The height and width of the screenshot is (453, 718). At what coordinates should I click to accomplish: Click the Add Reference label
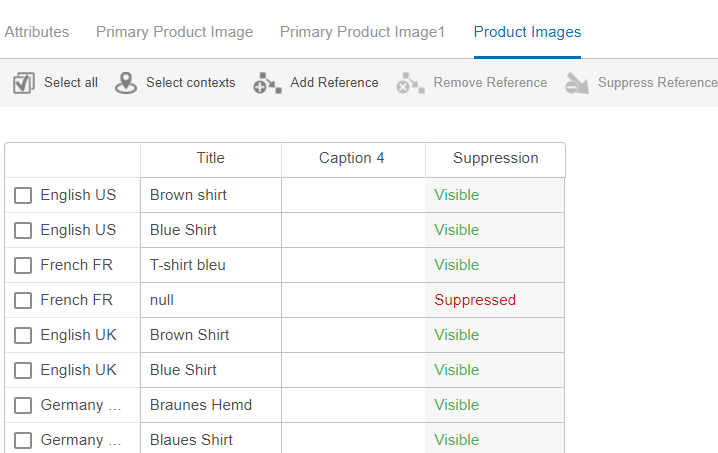334,83
